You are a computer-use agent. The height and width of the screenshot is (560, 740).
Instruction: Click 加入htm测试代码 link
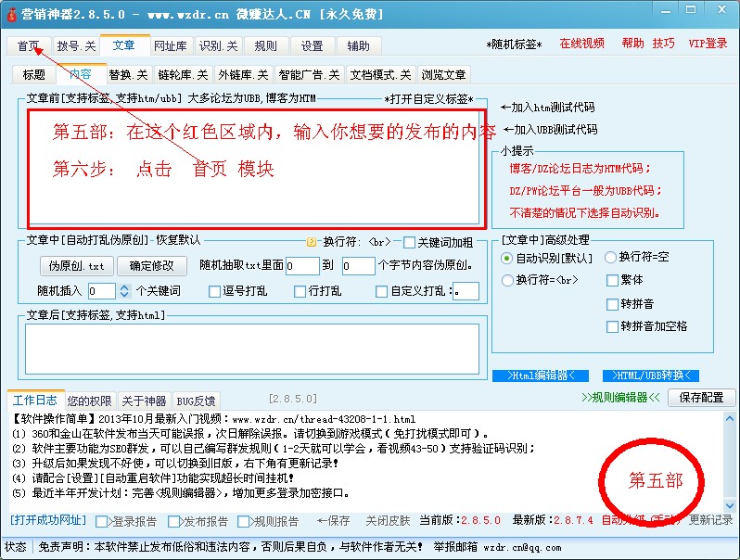tap(548, 108)
